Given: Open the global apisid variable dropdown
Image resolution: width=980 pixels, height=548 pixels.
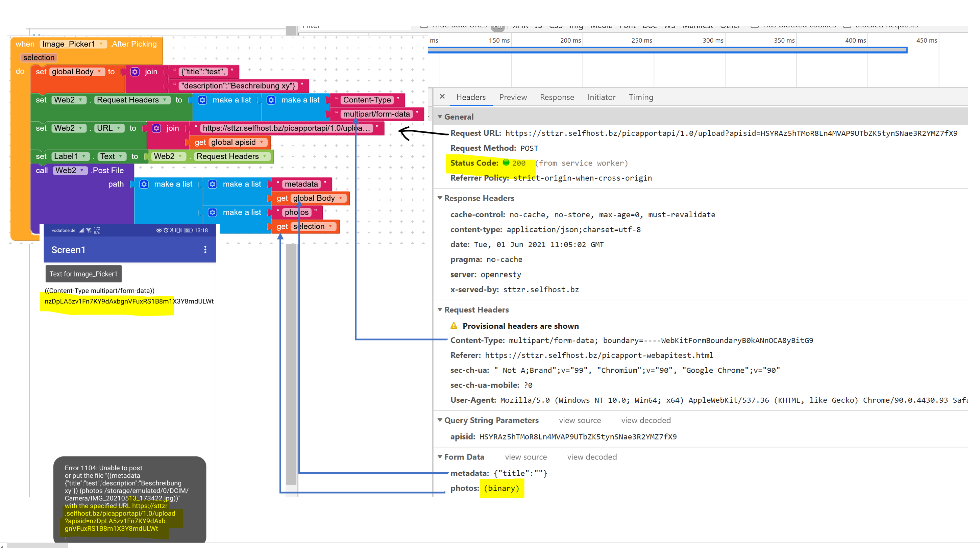Looking at the screenshot, I should [x=262, y=142].
